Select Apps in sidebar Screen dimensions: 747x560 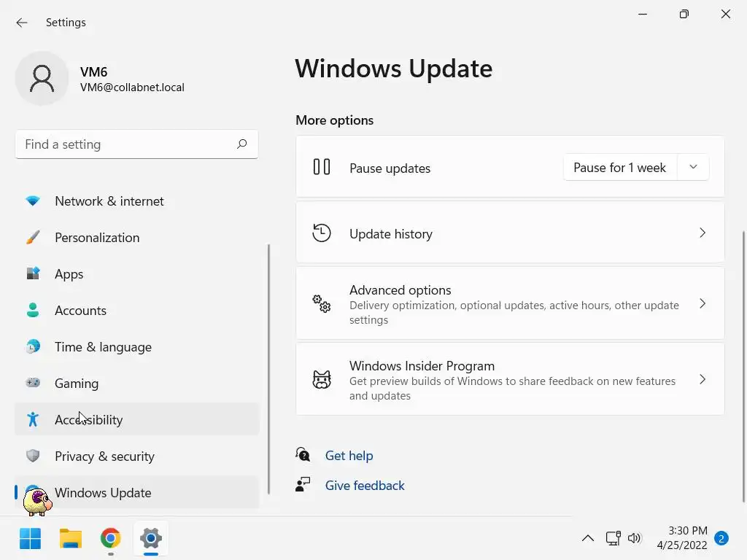136,274
